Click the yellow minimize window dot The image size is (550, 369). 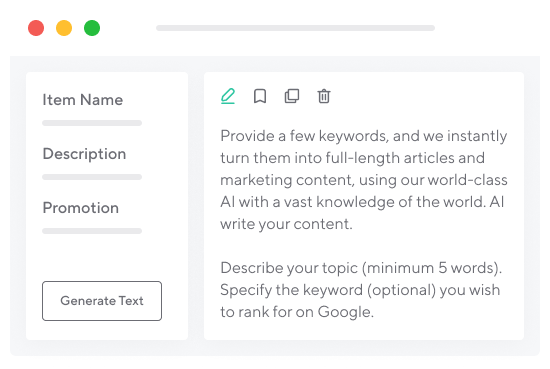coord(64,28)
